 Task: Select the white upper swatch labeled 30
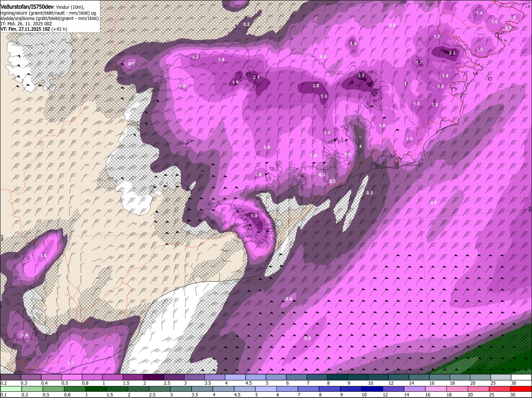pos(522,377)
